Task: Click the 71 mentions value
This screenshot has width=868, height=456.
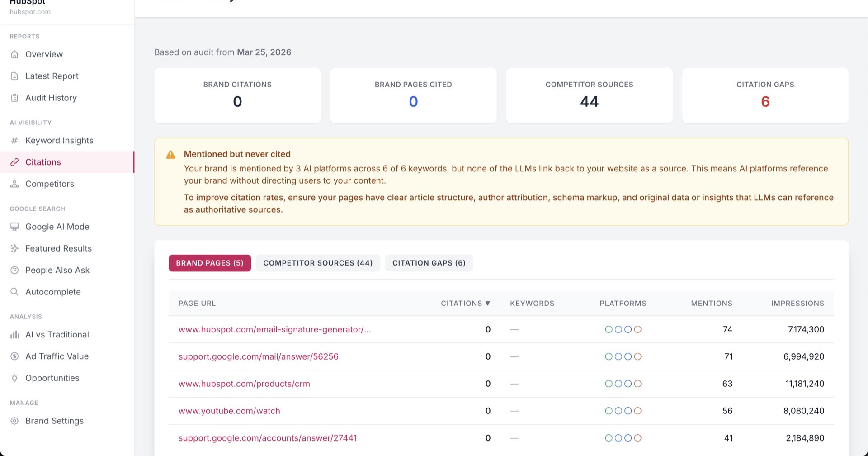Action: point(728,356)
